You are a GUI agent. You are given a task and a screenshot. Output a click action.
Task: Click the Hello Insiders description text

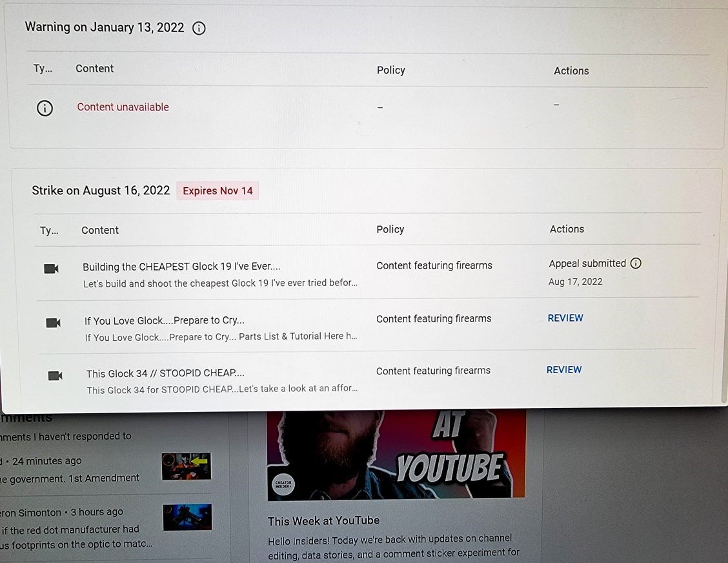(x=394, y=547)
